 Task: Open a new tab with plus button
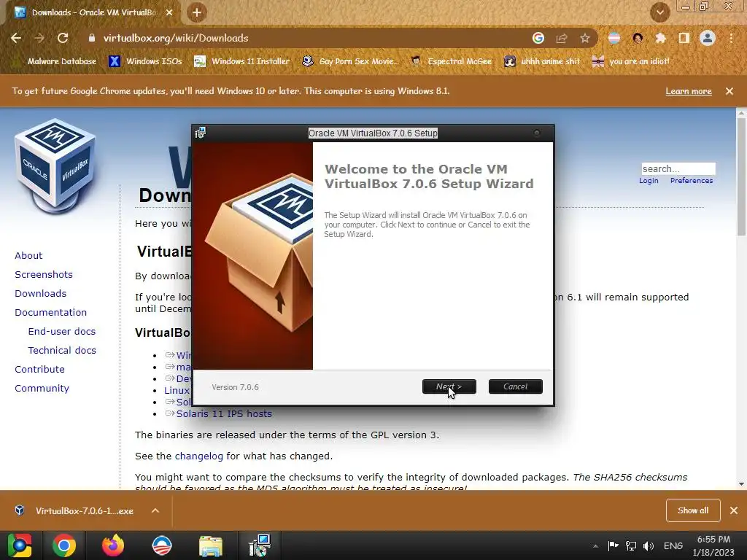[x=197, y=12]
